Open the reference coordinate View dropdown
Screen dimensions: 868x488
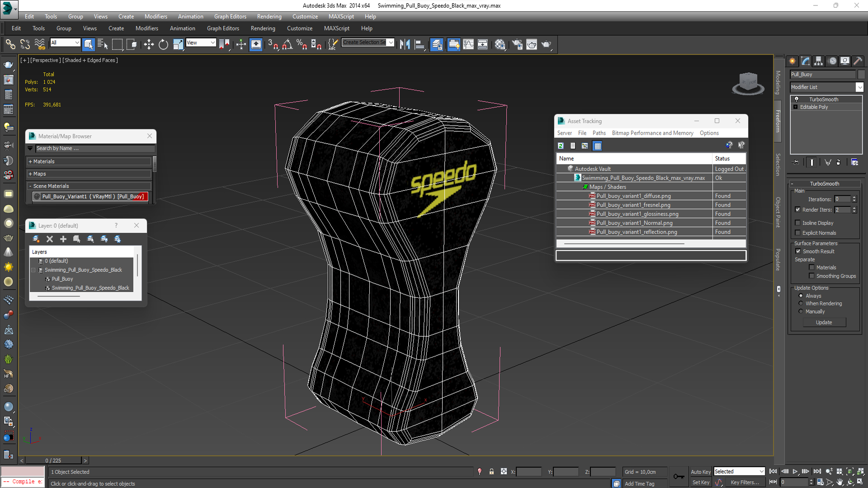[201, 42]
